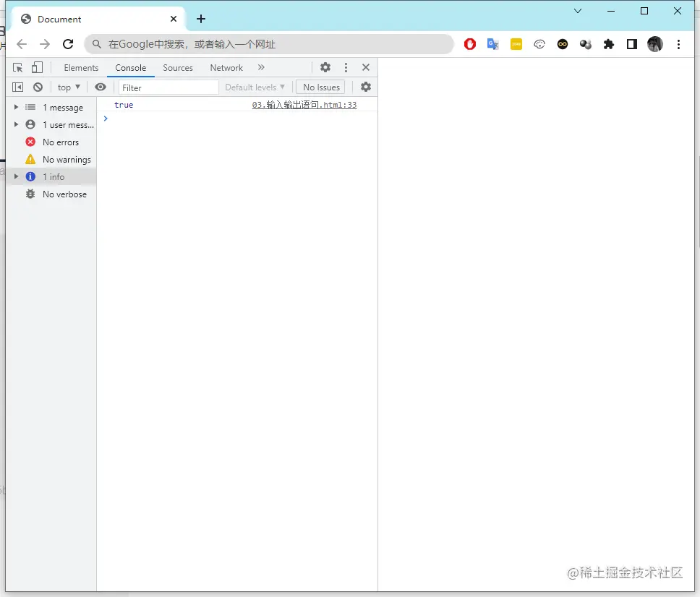Click the console Filter input field

tap(168, 87)
